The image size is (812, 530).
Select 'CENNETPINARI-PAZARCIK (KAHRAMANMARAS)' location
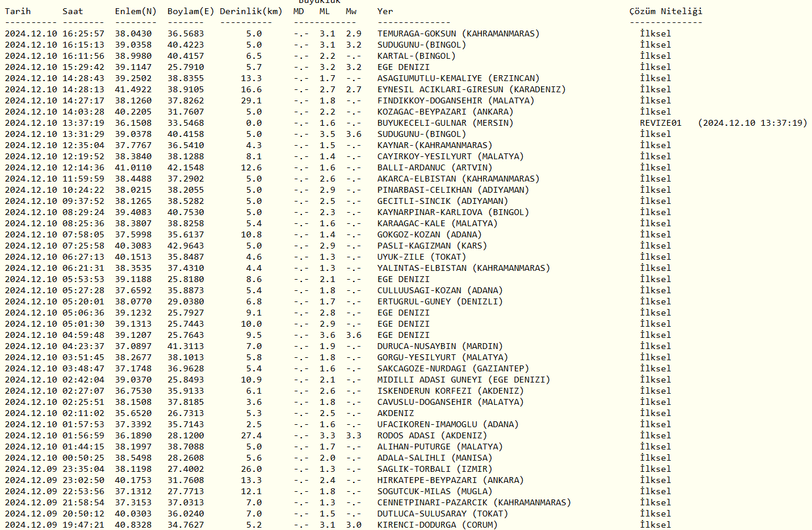474,502
